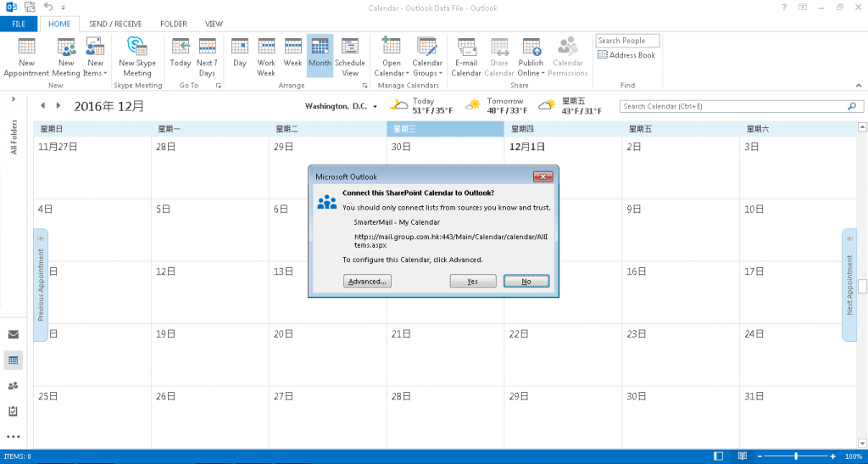
Task: Open the Quick Access Toolbar customize arrow
Action: (64, 8)
